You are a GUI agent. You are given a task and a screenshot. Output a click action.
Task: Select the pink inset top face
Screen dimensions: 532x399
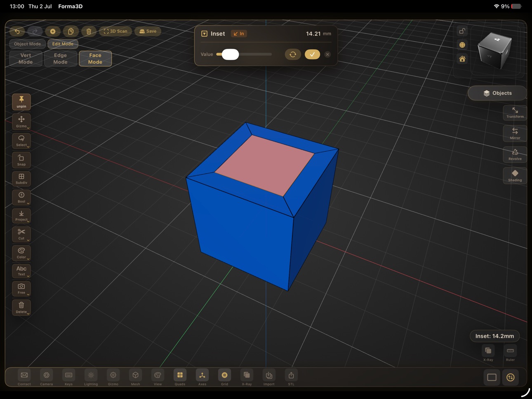[x=264, y=165]
